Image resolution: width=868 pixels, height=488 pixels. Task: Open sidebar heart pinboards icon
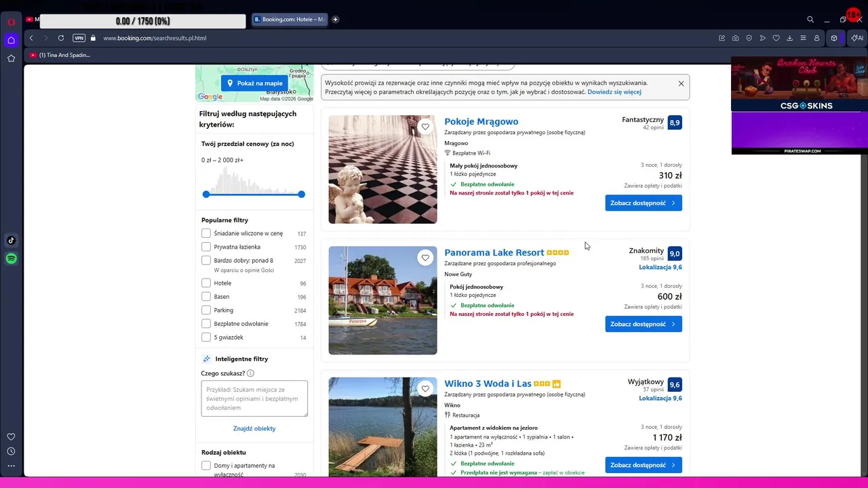click(x=11, y=437)
